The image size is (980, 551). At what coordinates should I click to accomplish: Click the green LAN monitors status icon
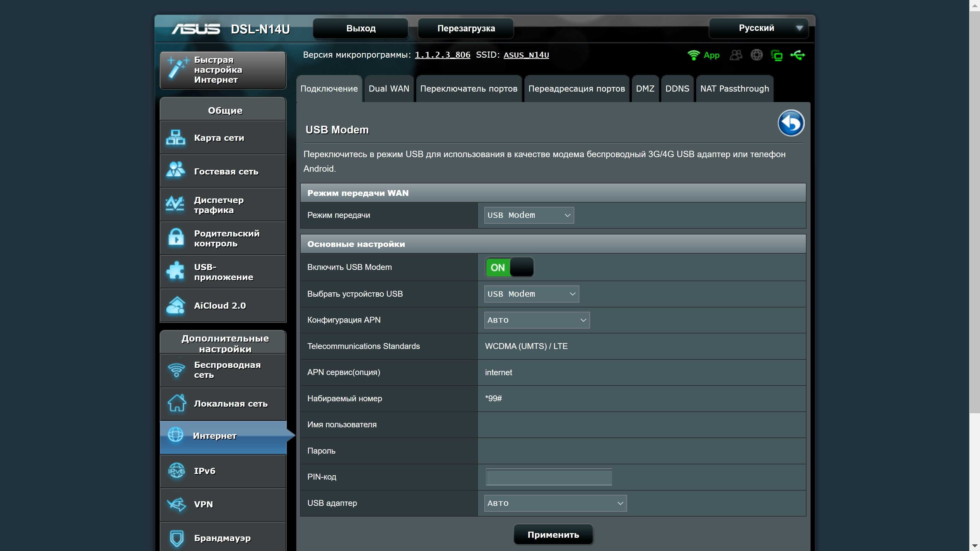[x=776, y=56]
